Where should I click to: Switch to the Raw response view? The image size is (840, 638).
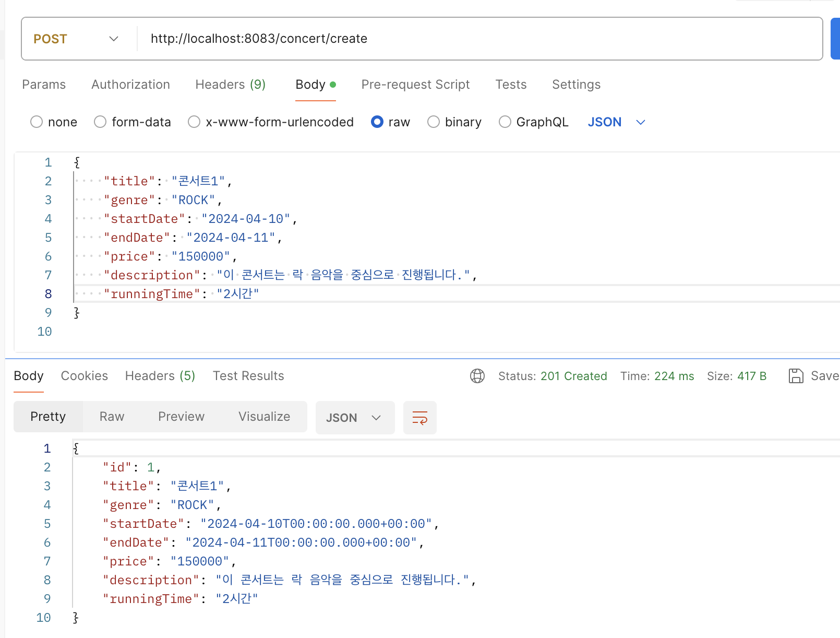point(112,417)
